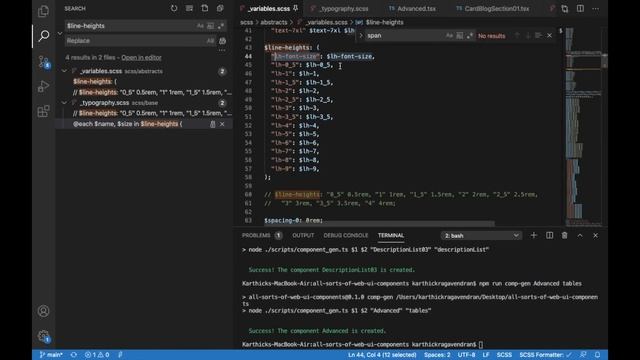Collapse all search results
Viewport: 640px width, 360px height.
(x=220, y=8)
